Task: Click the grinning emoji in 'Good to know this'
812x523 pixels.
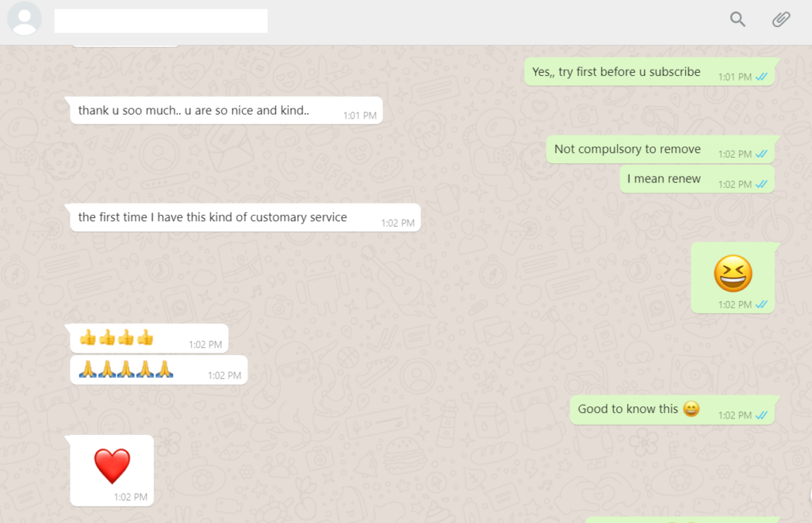Action: point(691,409)
